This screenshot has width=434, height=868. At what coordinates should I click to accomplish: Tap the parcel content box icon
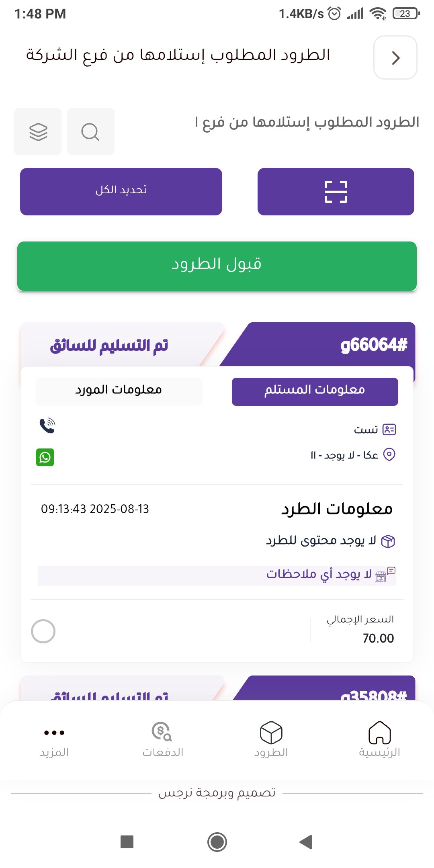(388, 541)
